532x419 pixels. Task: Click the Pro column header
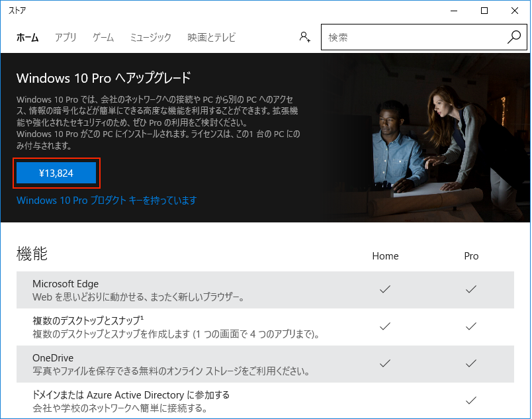click(471, 256)
